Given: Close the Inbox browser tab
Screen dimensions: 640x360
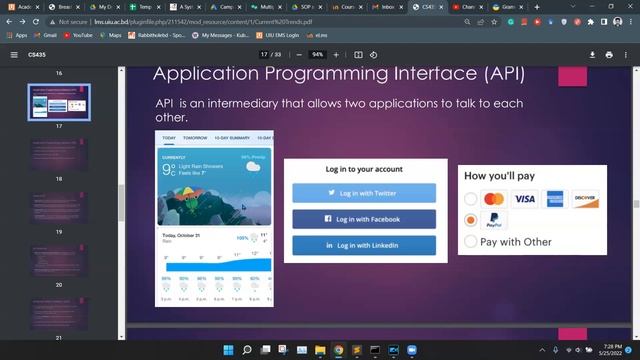Looking at the screenshot, I should coord(401,7).
